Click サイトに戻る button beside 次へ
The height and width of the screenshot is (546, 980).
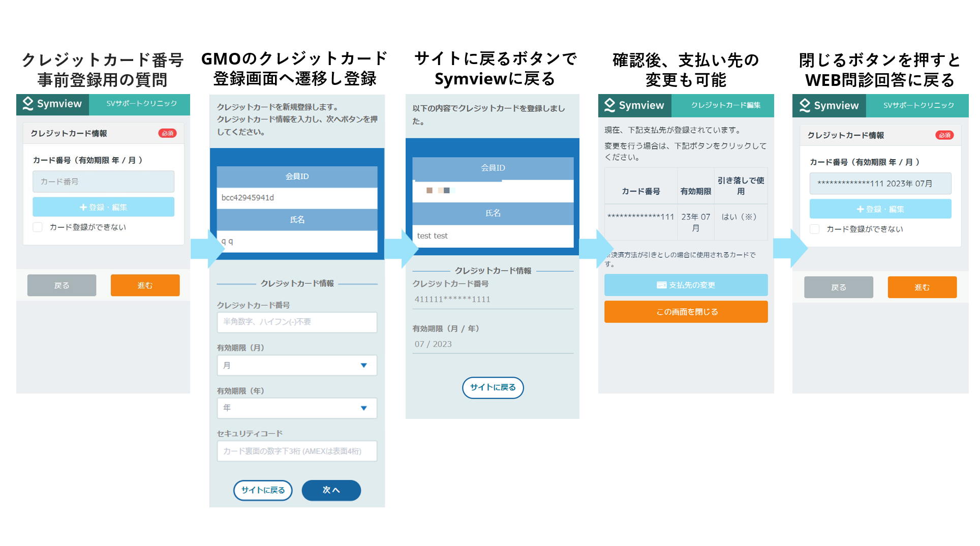pyautogui.click(x=263, y=491)
